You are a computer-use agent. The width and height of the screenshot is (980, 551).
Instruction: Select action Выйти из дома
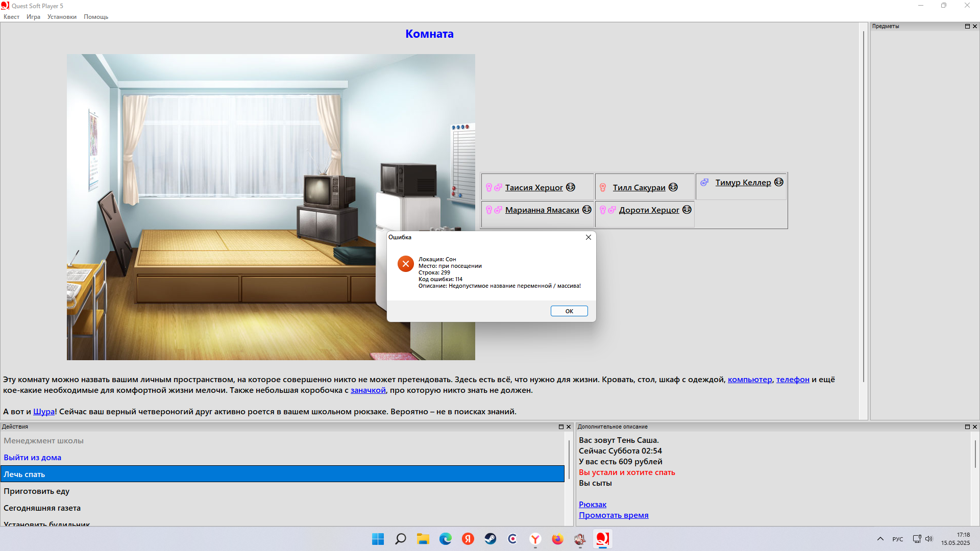coord(282,458)
